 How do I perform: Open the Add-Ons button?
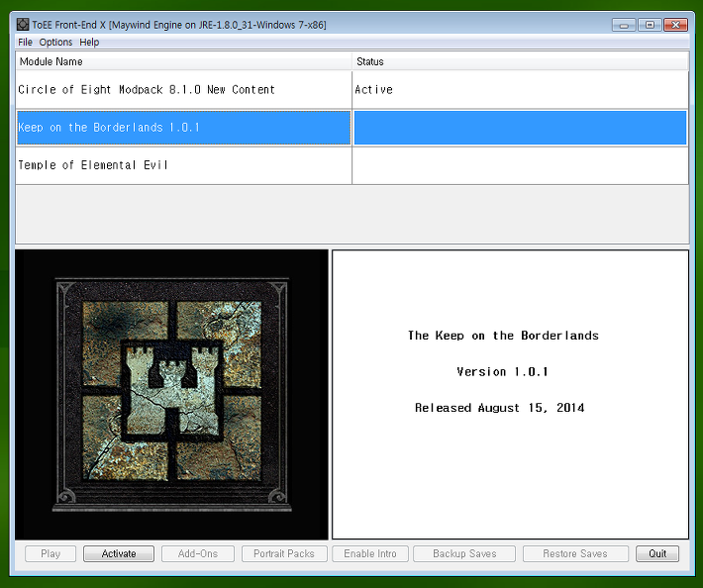coord(198,554)
